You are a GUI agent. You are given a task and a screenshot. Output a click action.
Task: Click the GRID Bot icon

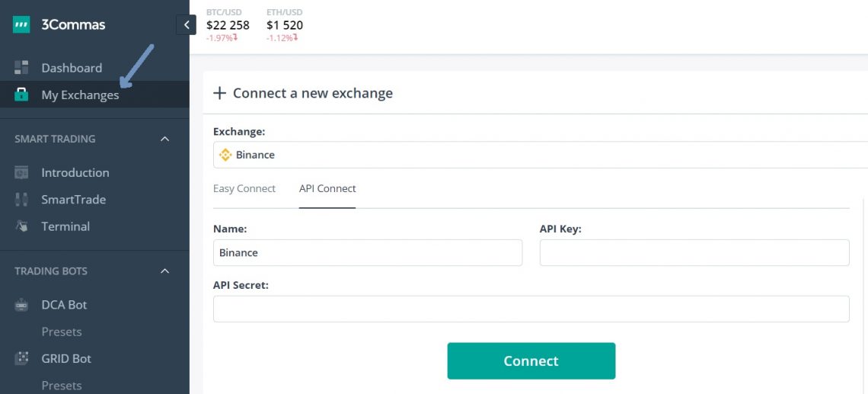21,358
